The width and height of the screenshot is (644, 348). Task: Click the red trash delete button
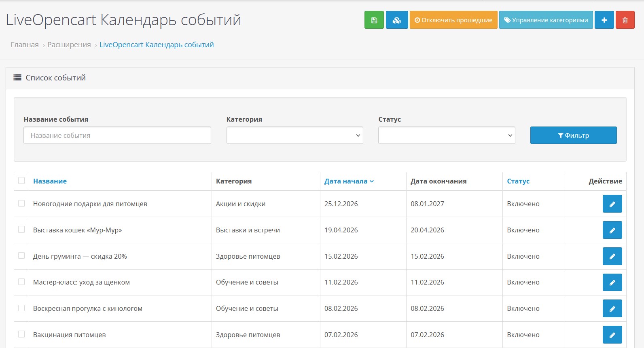pyautogui.click(x=625, y=20)
